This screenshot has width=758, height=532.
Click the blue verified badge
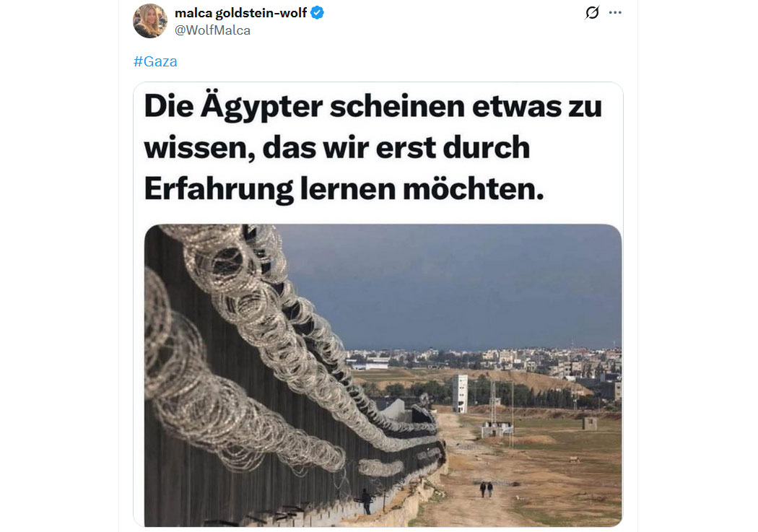[317, 12]
